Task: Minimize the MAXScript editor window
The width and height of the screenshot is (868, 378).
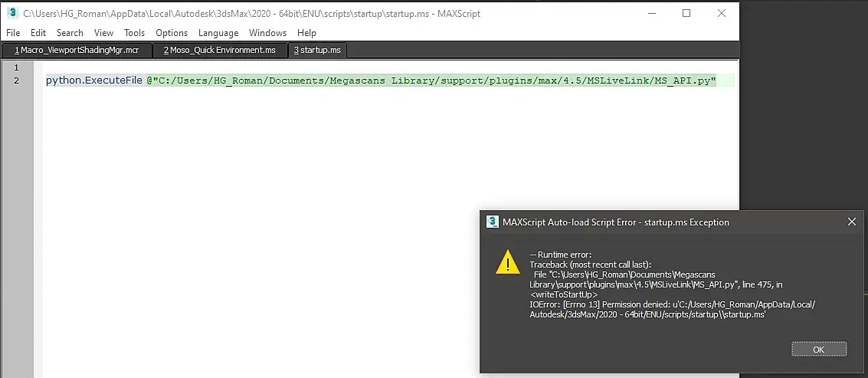Action: click(x=651, y=13)
